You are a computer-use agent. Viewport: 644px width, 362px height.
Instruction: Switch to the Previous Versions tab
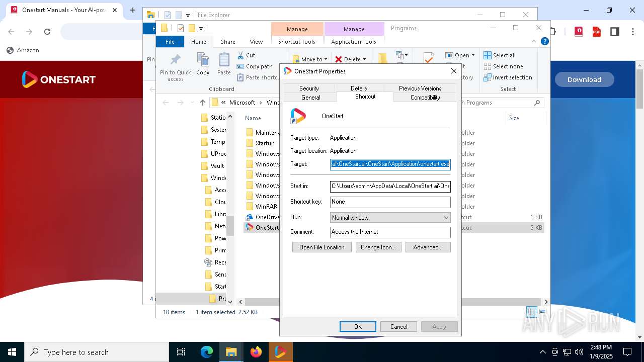point(420,88)
